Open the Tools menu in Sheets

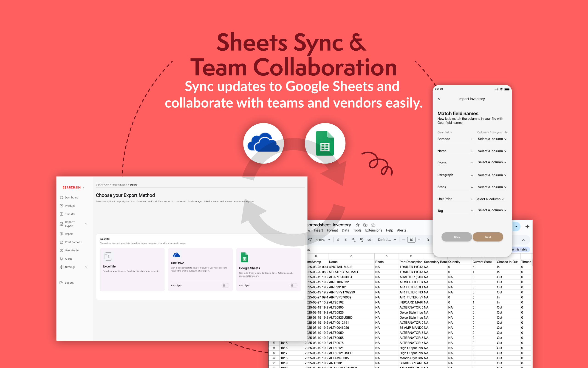pyautogui.click(x=357, y=230)
